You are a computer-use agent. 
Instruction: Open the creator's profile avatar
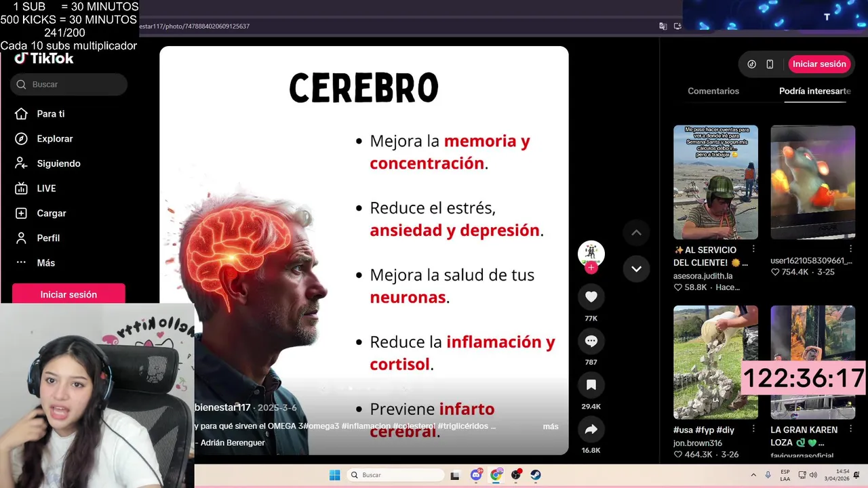click(x=591, y=253)
